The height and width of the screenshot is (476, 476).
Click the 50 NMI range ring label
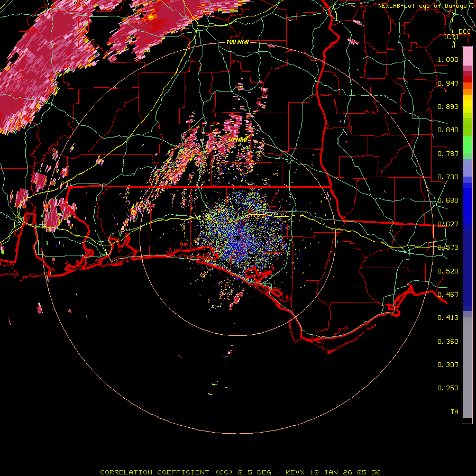(x=237, y=140)
